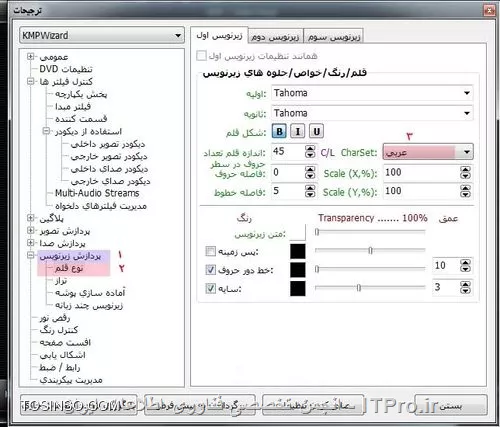The height and width of the screenshot is (427, 500).
Task: Select the دیکودر تصویر خارجی tree item
Action: (x=109, y=156)
